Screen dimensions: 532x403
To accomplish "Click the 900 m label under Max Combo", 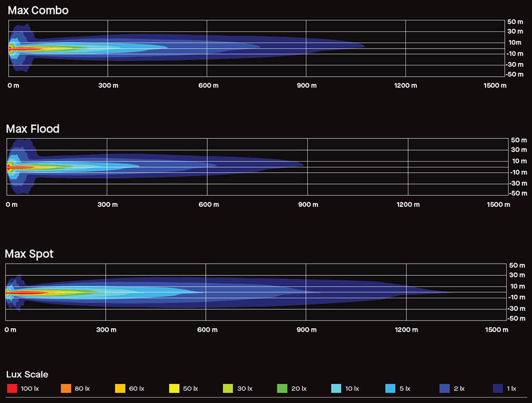I will coord(307,85).
